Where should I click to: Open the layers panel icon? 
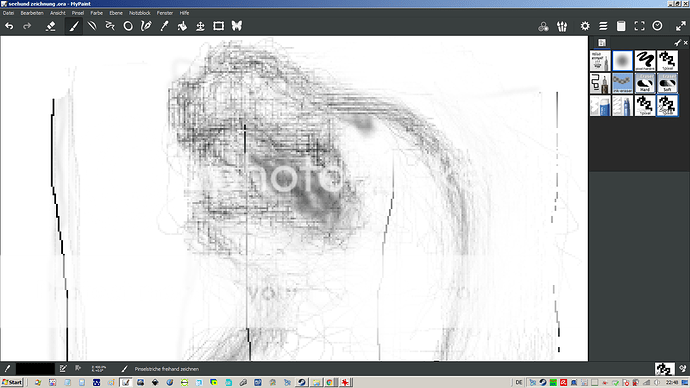pyautogui.click(x=603, y=26)
